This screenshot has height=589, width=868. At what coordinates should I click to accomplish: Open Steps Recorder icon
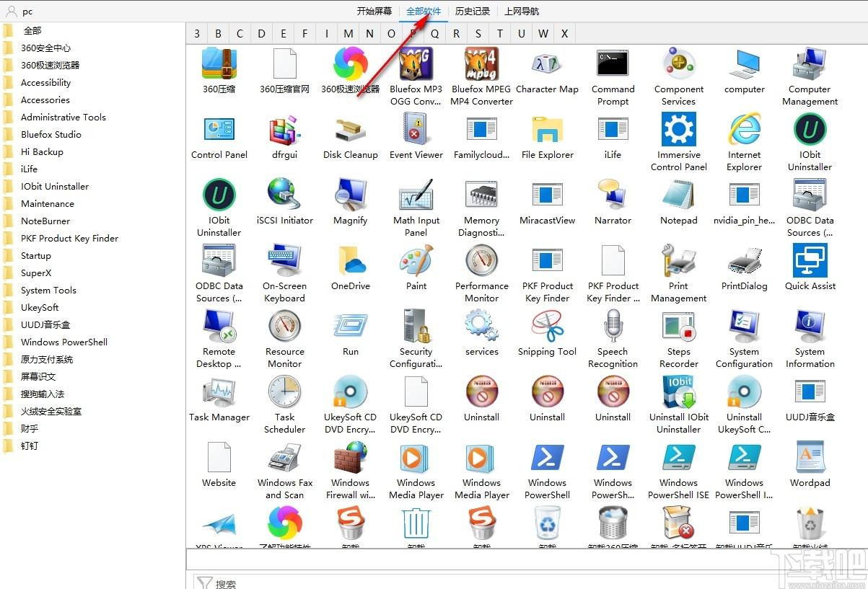(x=678, y=327)
